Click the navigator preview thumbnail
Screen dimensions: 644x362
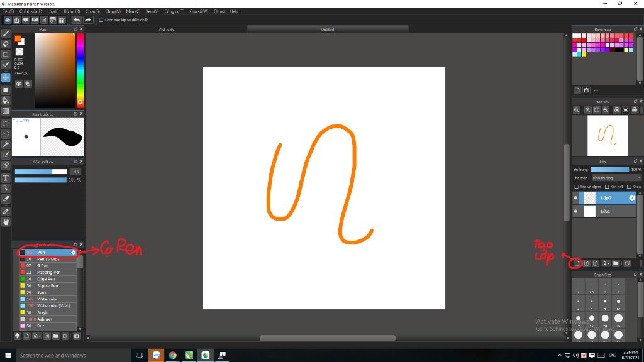pos(608,136)
